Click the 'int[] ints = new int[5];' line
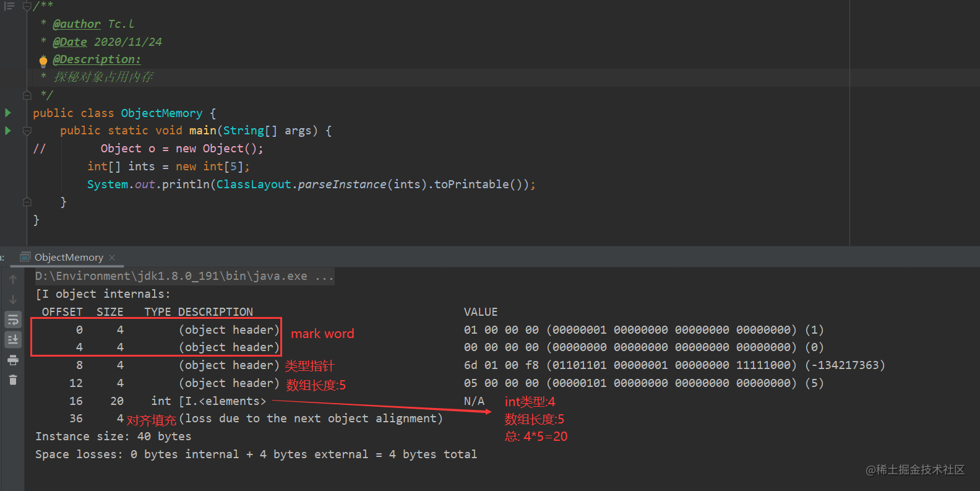 click(x=168, y=167)
